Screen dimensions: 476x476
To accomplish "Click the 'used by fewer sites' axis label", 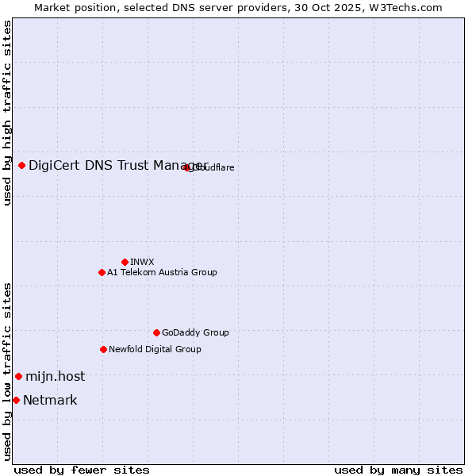I will click(x=82, y=470).
